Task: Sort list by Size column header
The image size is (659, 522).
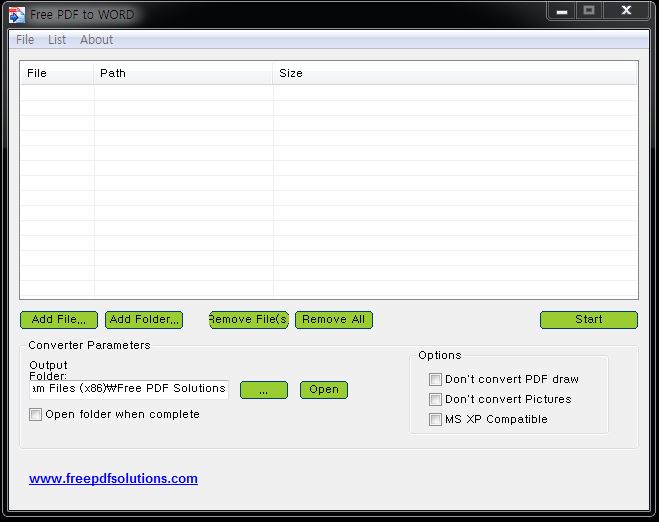Action: (455, 73)
